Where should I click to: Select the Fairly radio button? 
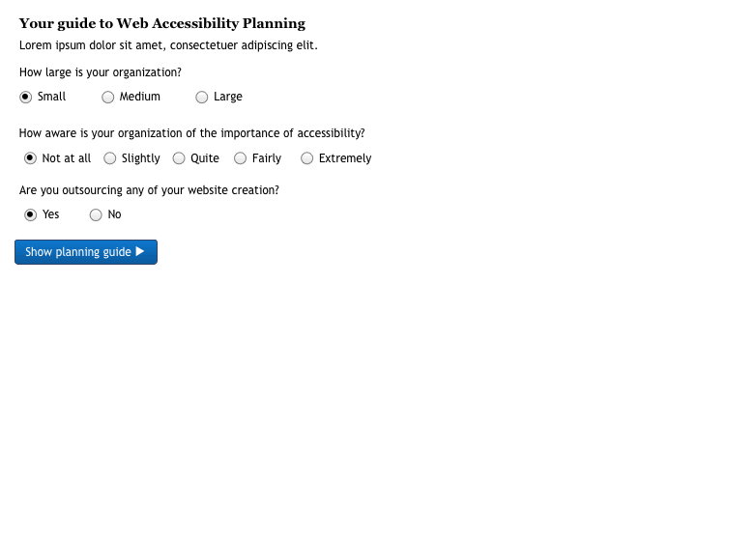tap(241, 158)
